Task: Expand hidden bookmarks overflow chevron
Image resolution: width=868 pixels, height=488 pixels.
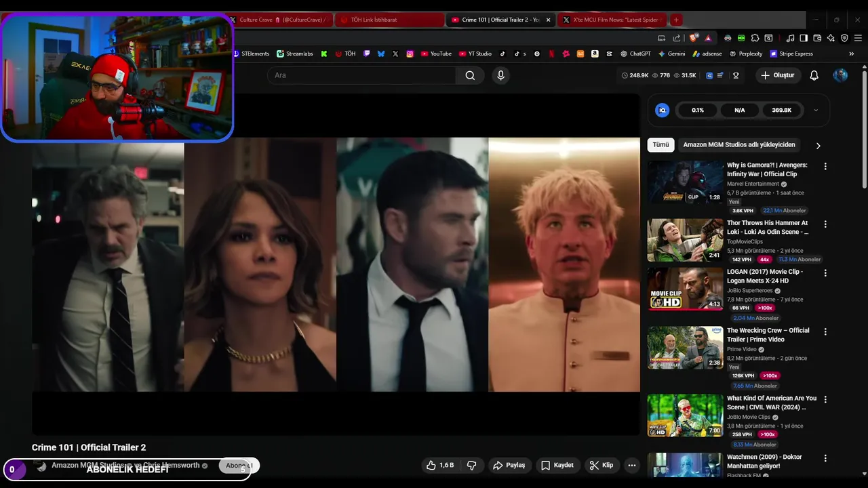Action: pyautogui.click(x=852, y=54)
